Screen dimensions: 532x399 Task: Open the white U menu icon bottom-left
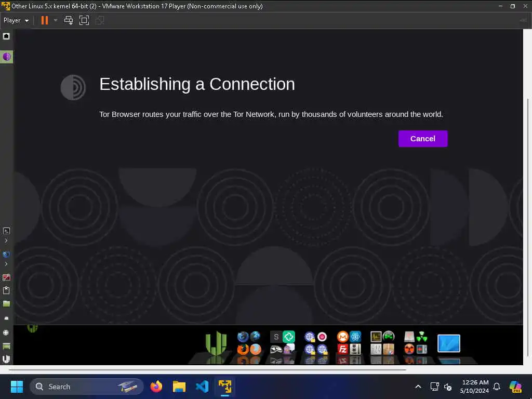coord(6,358)
